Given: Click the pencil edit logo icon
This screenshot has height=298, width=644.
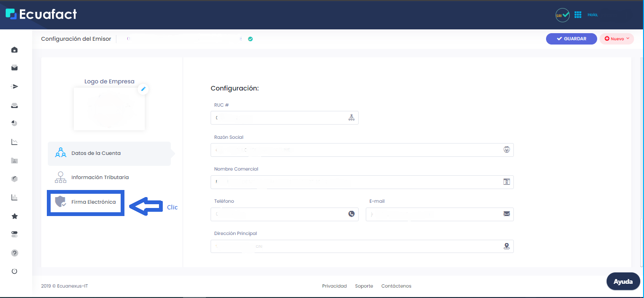Looking at the screenshot, I should coord(143,89).
